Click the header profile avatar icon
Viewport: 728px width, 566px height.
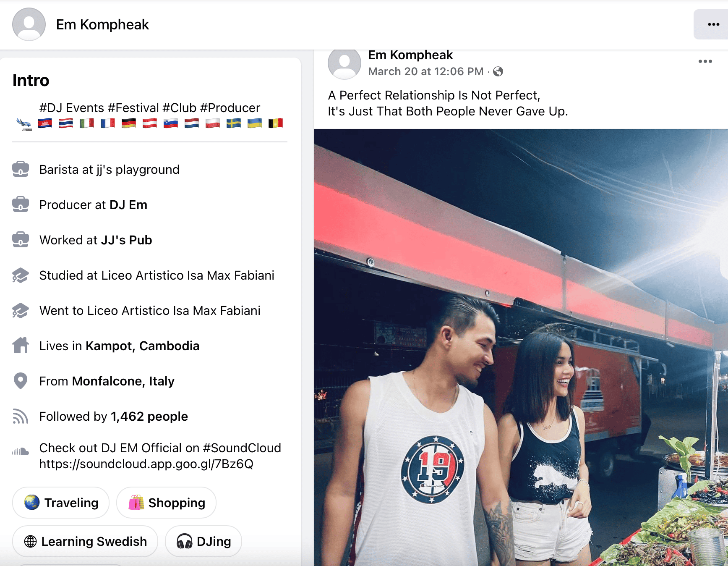29,24
